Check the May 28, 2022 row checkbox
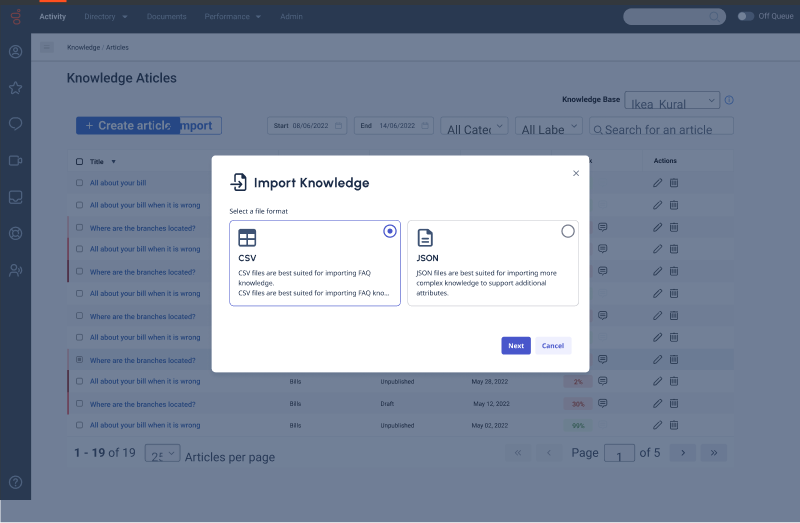This screenshot has height=523, width=800. tap(80, 381)
